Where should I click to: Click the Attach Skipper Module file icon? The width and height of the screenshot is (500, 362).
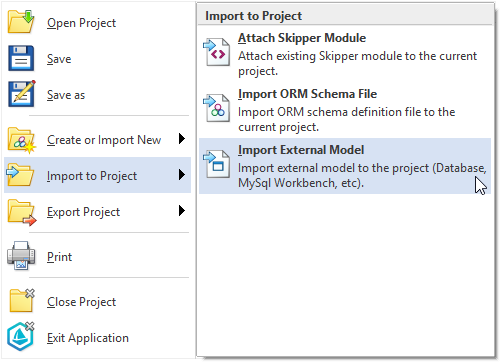click(216, 52)
